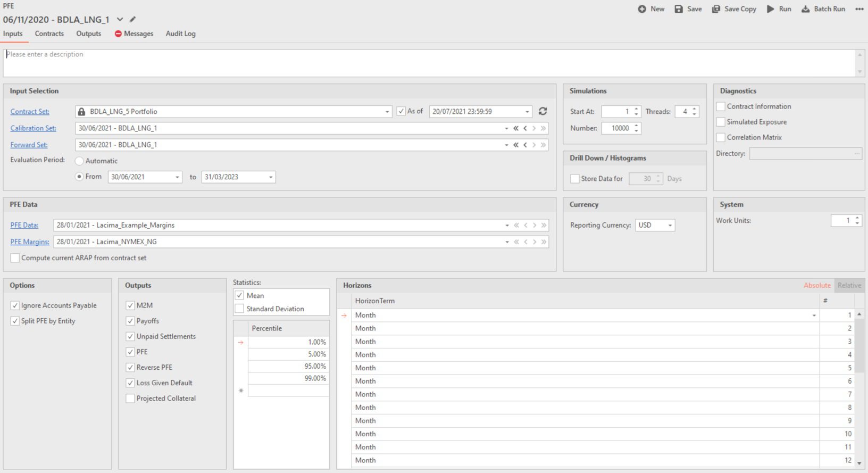868x473 pixels.
Task: Go to next PFE Margins entry
Action: (535, 242)
